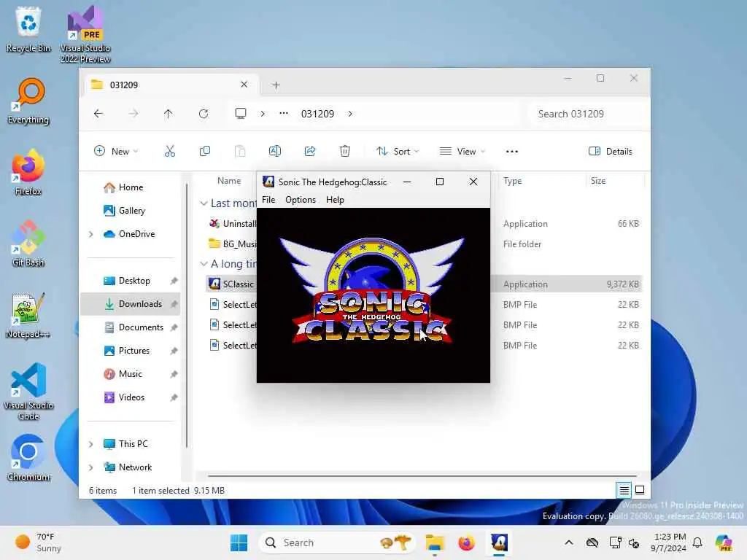
Task: Sort by the Name column header
Action: 229,181
